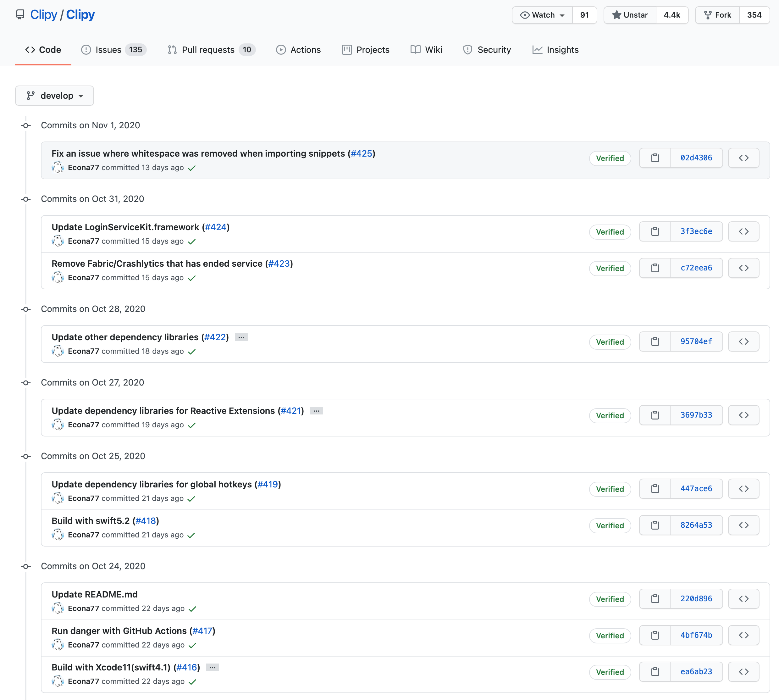Expand commit description for Build with Xcode11(swift4.1)
The image size is (779, 700).
coord(212,668)
